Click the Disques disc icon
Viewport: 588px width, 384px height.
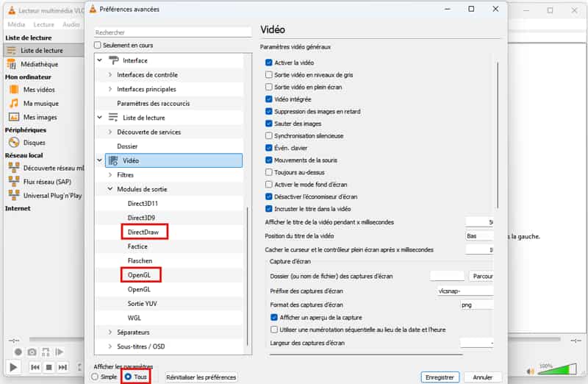pos(13,143)
